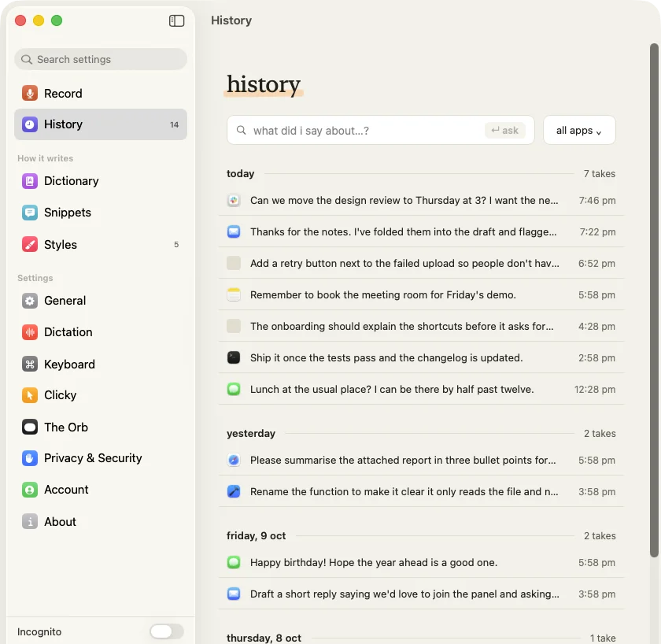This screenshot has width=661, height=644.
Task: Click the Record microphone icon
Action: pyautogui.click(x=30, y=93)
